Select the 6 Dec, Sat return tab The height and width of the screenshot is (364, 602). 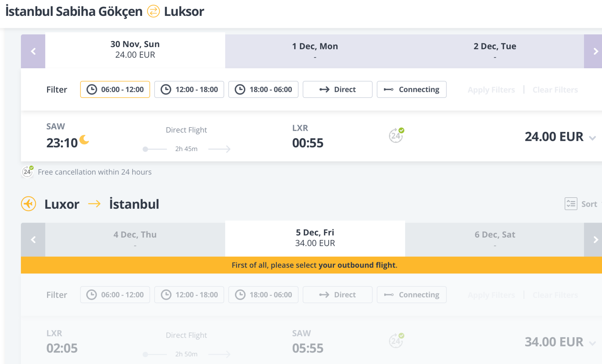click(x=495, y=239)
